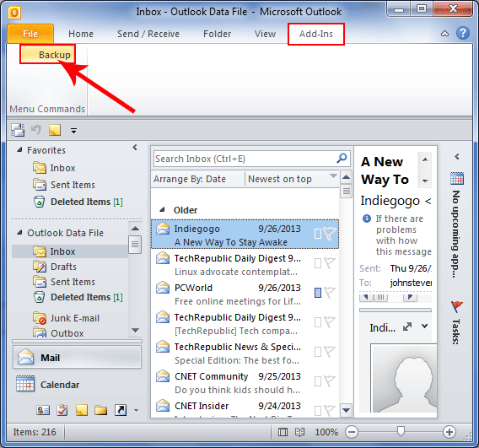Click the Shortcuts arrow icon in navigation bar
The width and height of the screenshot is (479, 448).
(x=121, y=410)
